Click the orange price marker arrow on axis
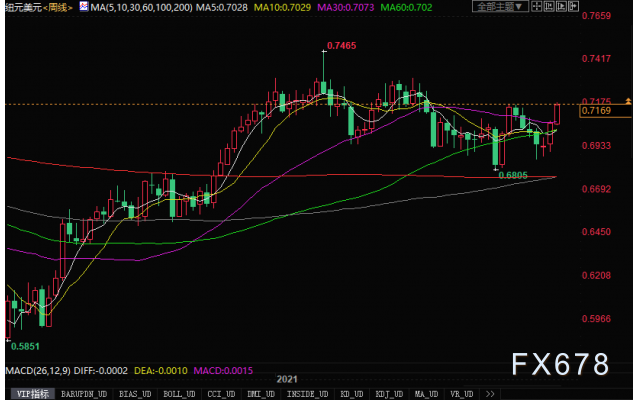Image resolution: width=640 pixels, height=400 pixels. tap(628, 100)
